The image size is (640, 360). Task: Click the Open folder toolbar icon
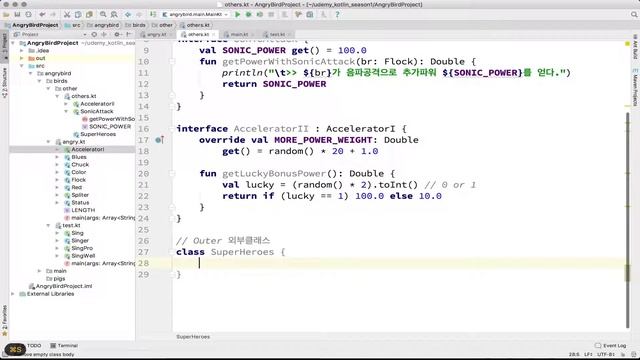(6, 15)
